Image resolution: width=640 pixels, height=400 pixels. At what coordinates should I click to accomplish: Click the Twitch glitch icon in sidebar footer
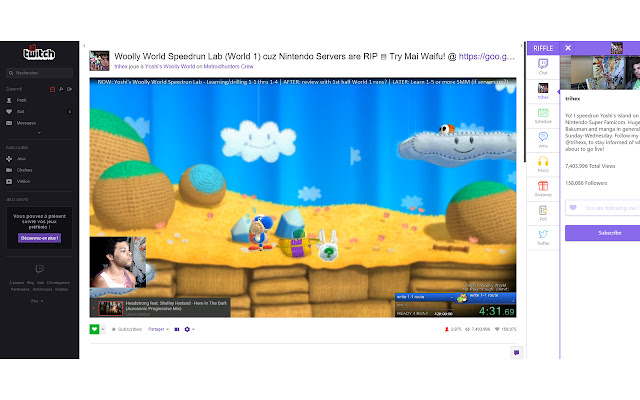[40, 269]
